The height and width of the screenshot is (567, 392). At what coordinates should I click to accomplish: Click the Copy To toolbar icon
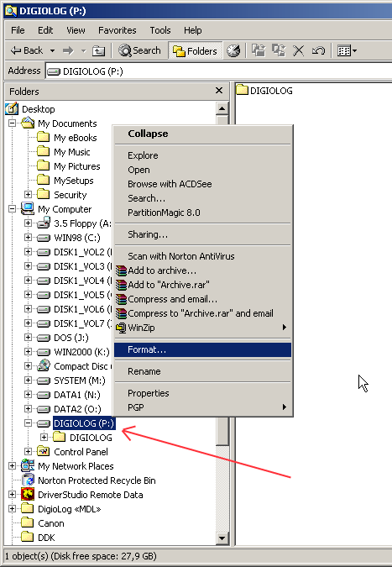tap(279, 50)
